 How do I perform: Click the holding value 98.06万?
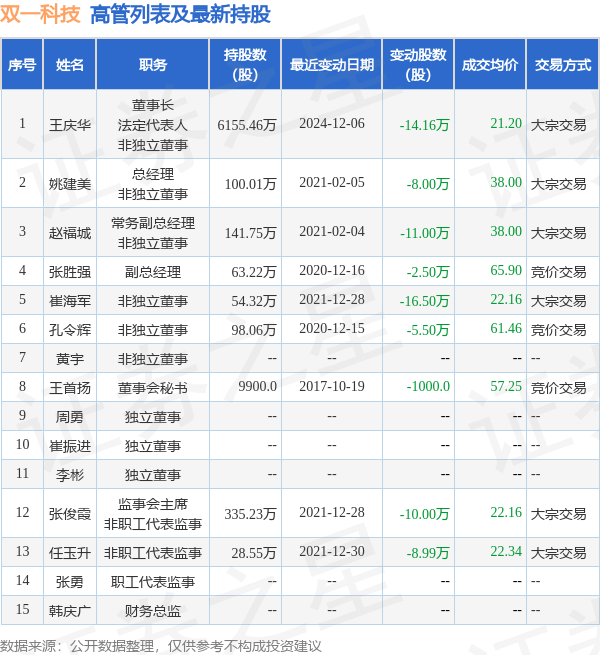click(x=254, y=330)
